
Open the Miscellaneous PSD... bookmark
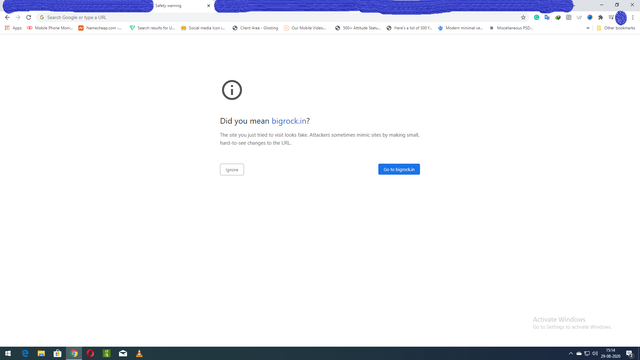(x=511, y=28)
